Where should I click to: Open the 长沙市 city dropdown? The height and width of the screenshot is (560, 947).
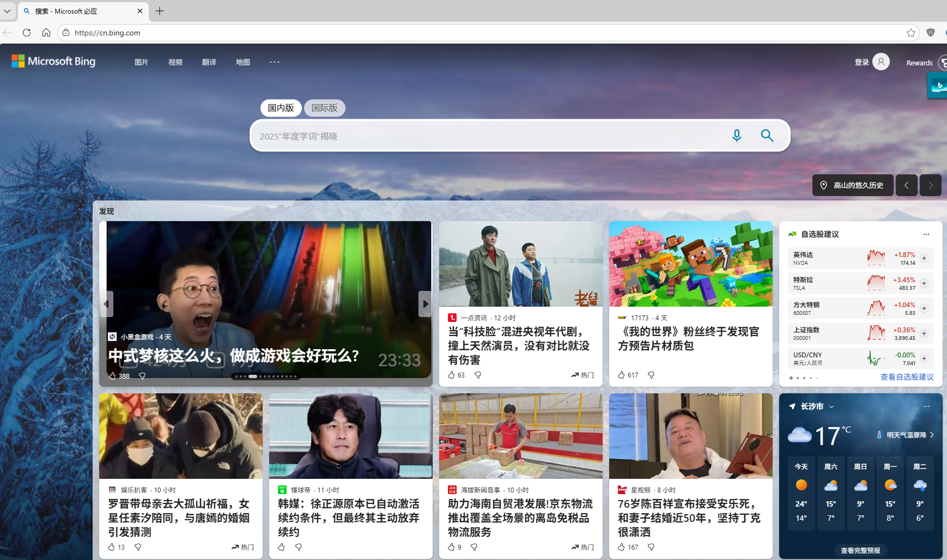click(832, 406)
